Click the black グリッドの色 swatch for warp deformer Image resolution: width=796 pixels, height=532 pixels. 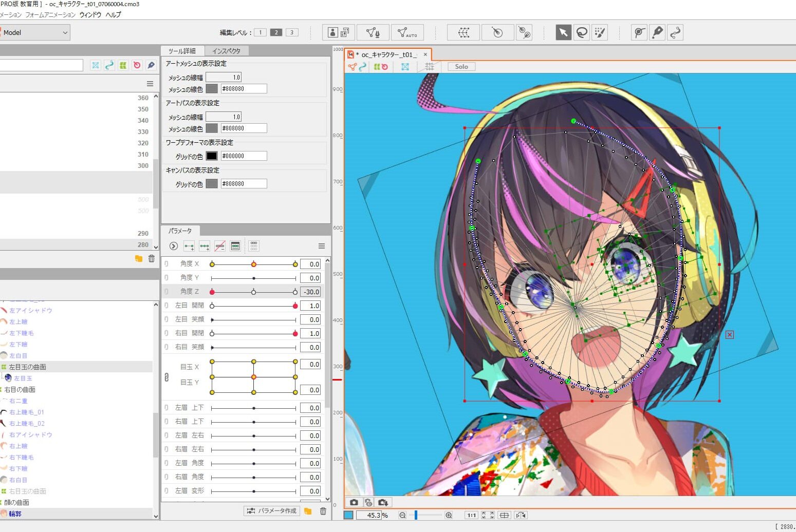coord(212,156)
